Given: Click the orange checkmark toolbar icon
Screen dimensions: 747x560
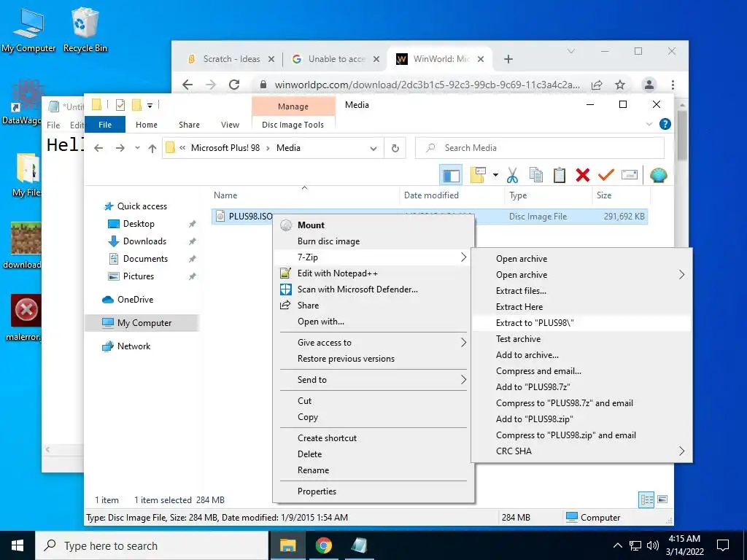Looking at the screenshot, I should pos(606,175).
